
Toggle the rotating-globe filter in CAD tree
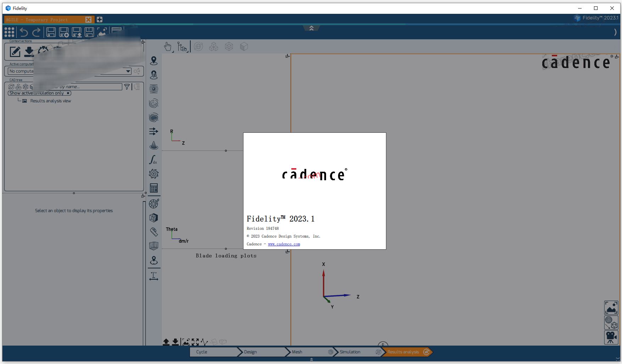click(x=11, y=87)
